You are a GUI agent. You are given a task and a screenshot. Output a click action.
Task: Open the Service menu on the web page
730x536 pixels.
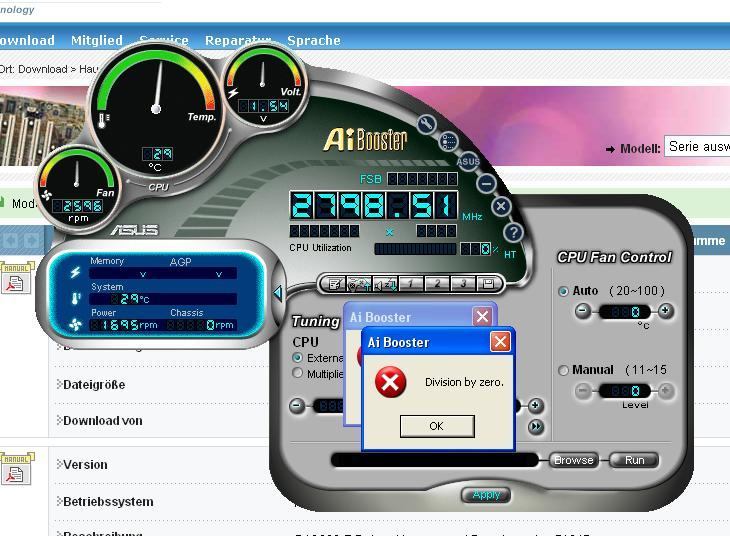tap(164, 41)
